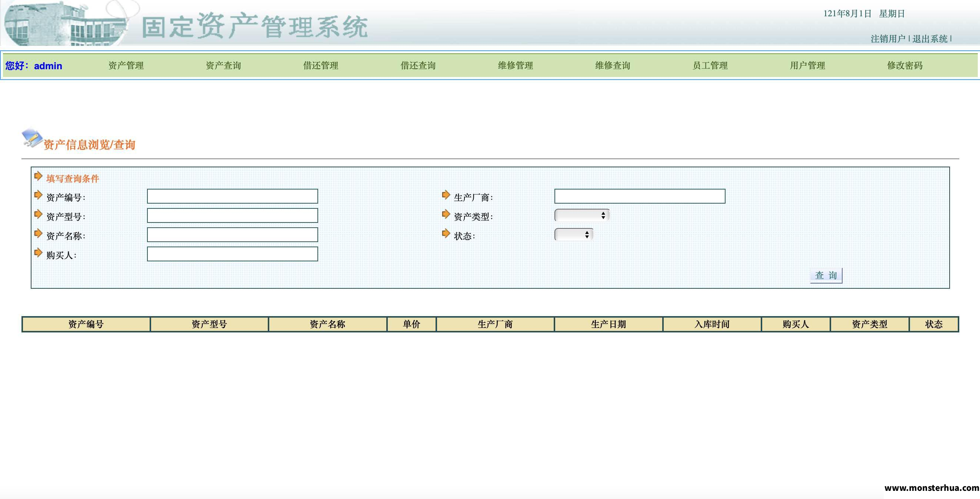Focus the 购买人 input field
The height and width of the screenshot is (499, 980).
pyautogui.click(x=233, y=254)
